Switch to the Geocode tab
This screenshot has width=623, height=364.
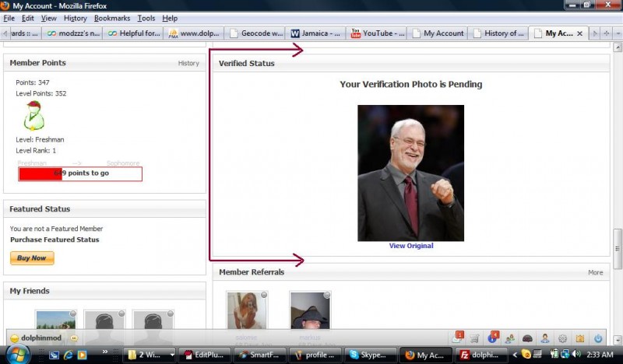255,33
